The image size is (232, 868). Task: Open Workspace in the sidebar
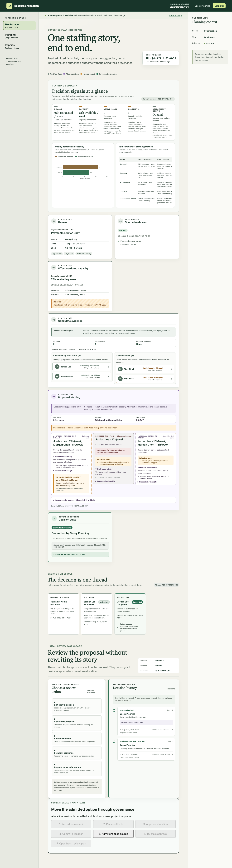click(x=19, y=26)
